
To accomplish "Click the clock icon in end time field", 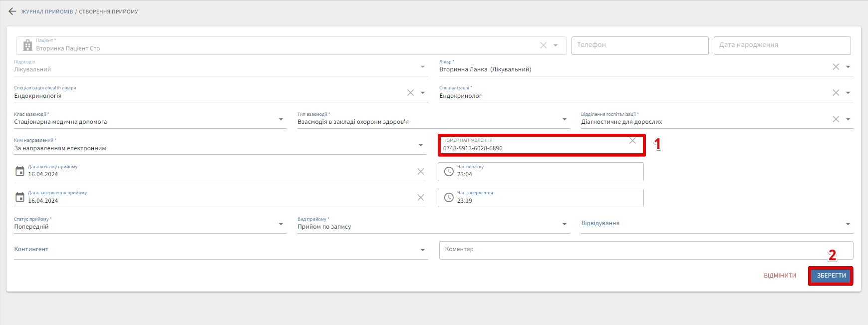I will [449, 198].
